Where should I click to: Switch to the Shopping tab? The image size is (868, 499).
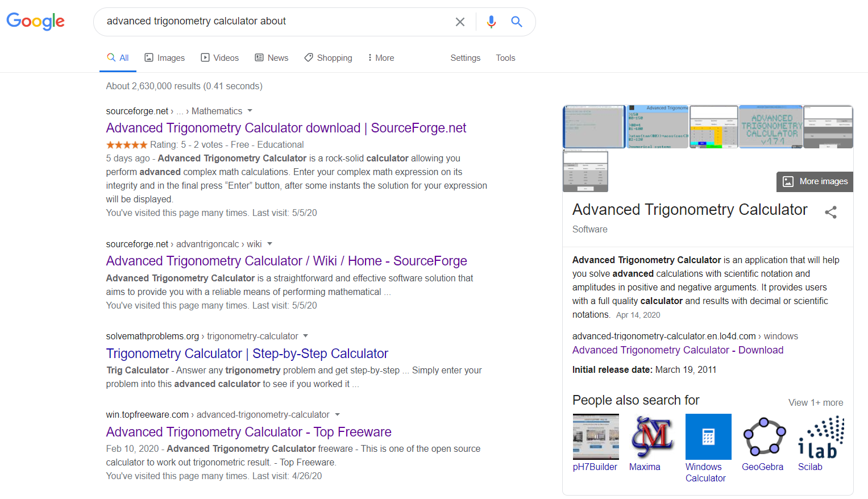pyautogui.click(x=329, y=58)
